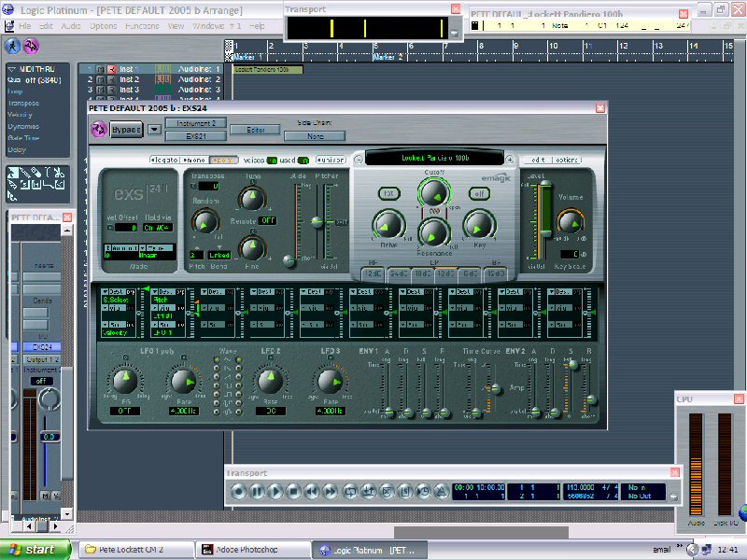
Task: Click the pink Link icon in the EXS24 window
Action: click(x=99, y=129)
